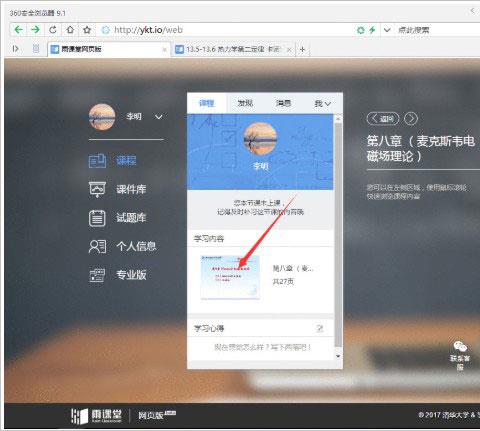The width and height of the screenshot is (480, 431).
Task: Click the next arrow beside 返回
Action: tap(411, 119)
